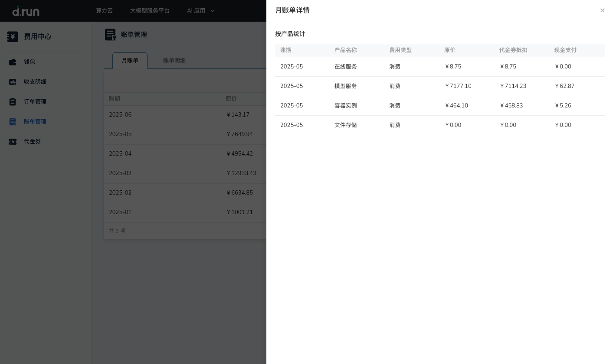
Task: Go to 收支明细 in sidebar
Action: pyautogui.click(x=35, y=82)
